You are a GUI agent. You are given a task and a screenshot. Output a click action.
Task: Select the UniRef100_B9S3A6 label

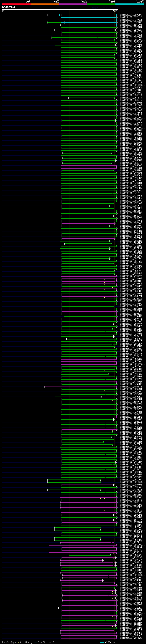pyautogui.click(x=131, y=165)
